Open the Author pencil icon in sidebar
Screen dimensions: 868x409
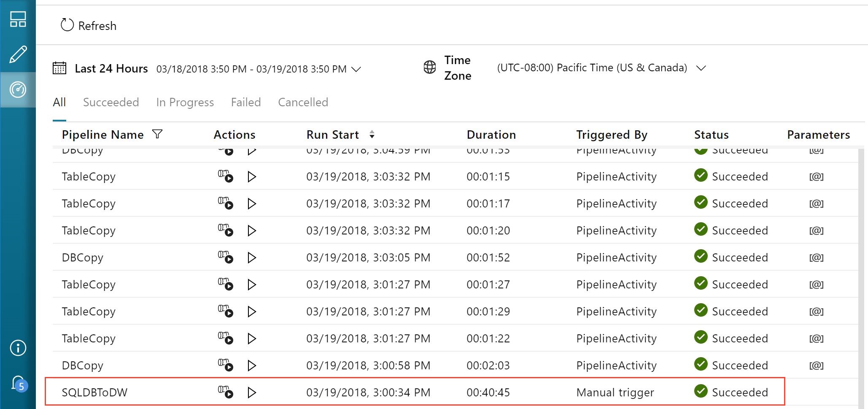(x=18, y=54)
